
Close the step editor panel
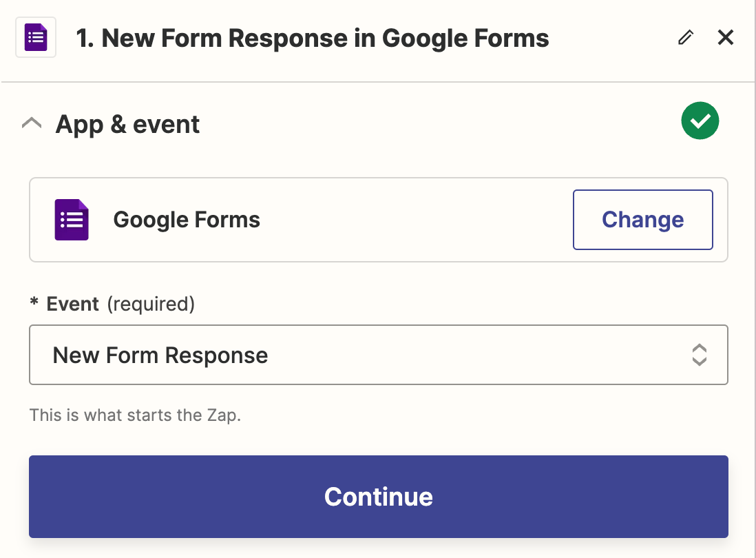[726, 38]
